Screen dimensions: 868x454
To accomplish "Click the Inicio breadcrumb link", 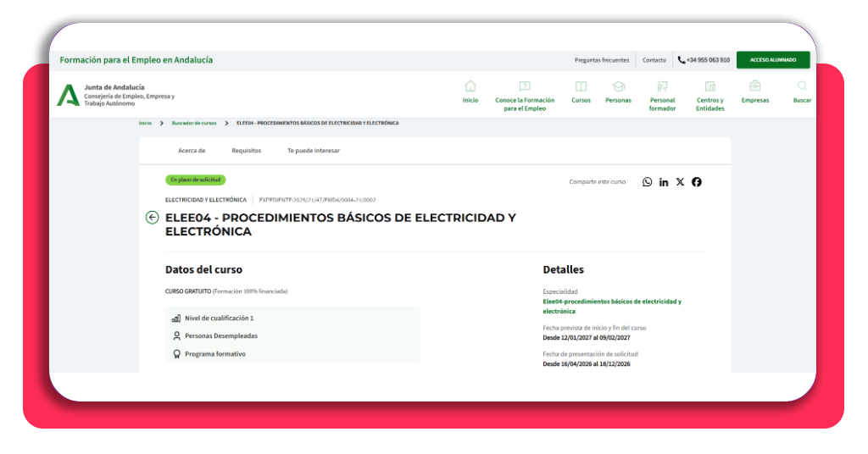I will click(145, 123).
